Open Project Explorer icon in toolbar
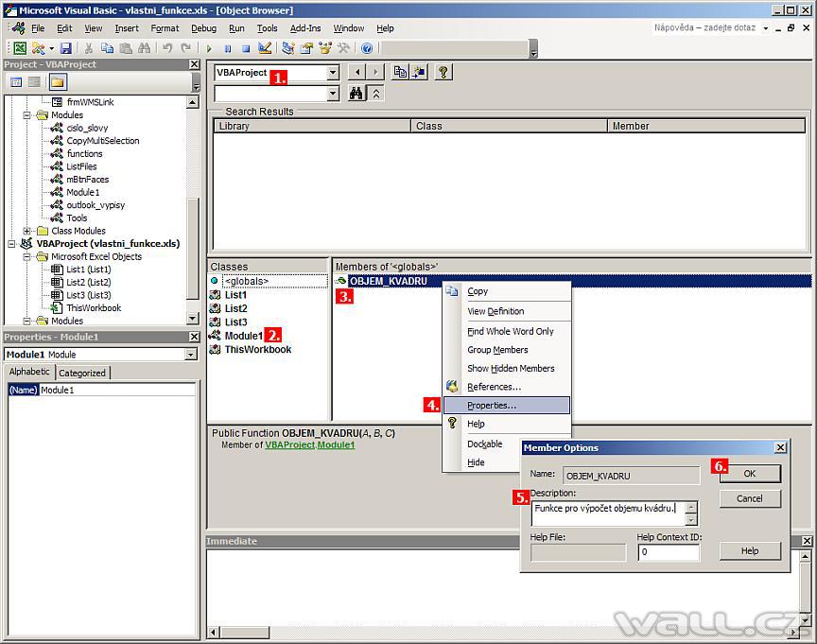The image size is (817, 644). pyautogui.click(x=287, y=48)
